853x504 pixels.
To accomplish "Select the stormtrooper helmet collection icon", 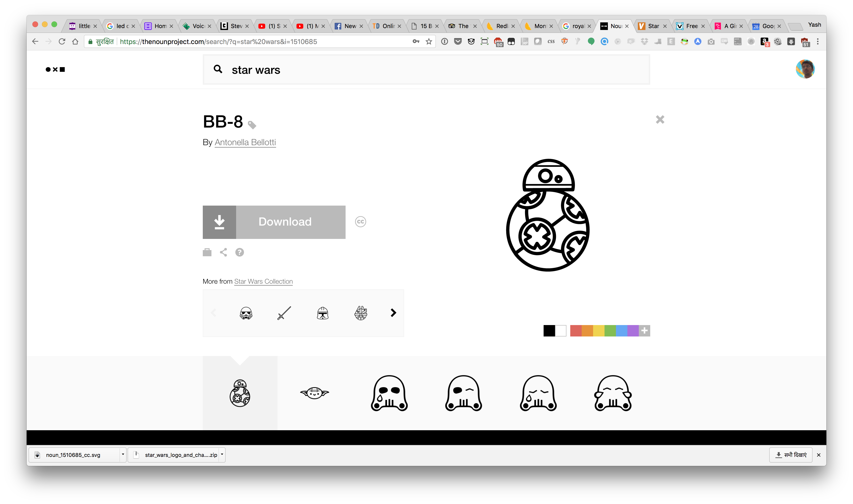I will click(246, 313).
